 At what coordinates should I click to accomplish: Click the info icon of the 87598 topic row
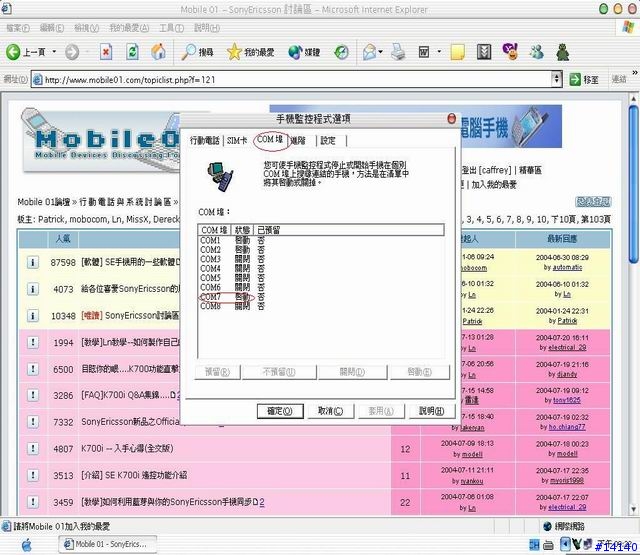33,262
